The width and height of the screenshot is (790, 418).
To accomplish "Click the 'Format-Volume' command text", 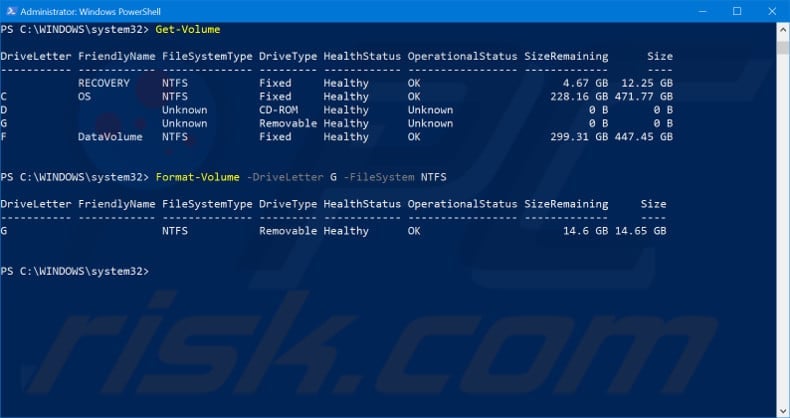I will [x=198, y=177].
